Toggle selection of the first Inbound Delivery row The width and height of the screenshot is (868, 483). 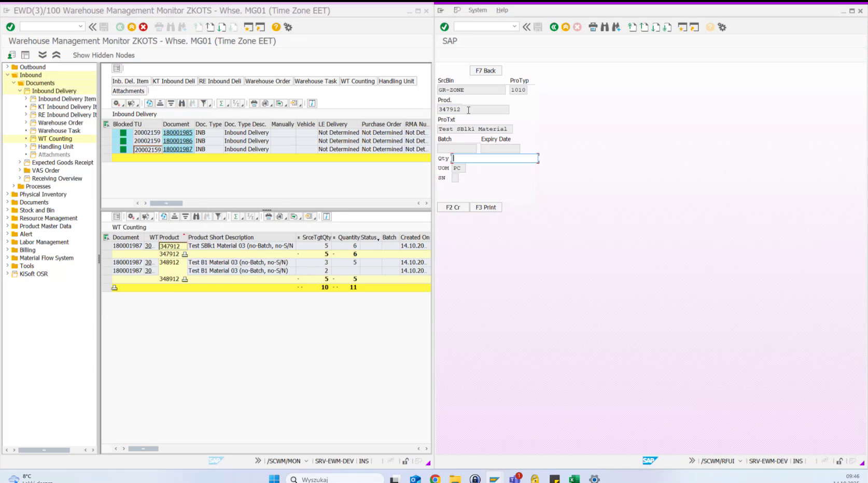point(106,132)
